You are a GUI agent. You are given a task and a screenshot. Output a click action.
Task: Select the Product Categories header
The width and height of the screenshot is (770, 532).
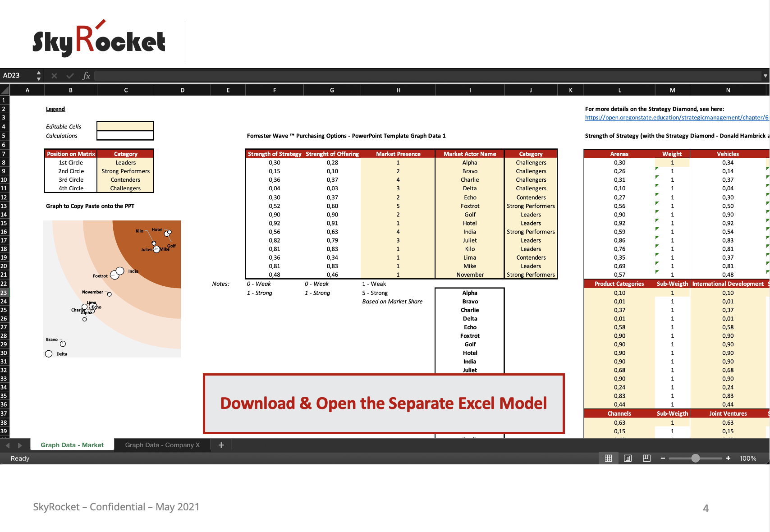619,284
